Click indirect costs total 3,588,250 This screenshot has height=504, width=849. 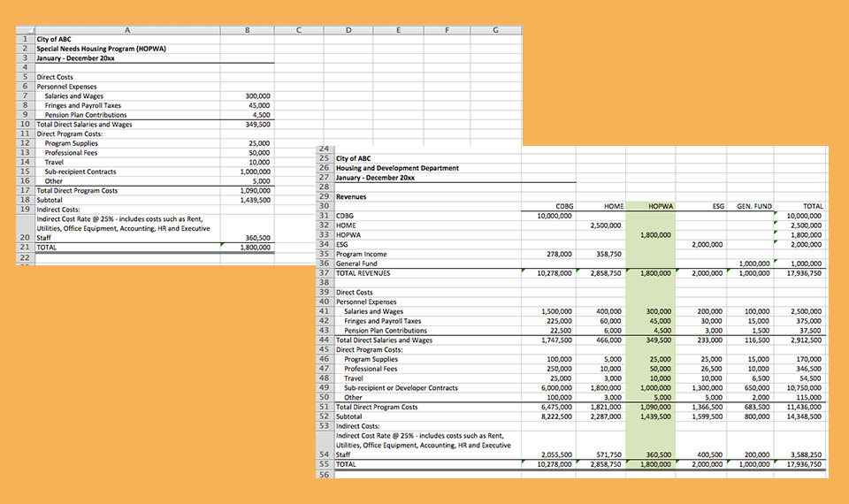click(x=807, y=455)
